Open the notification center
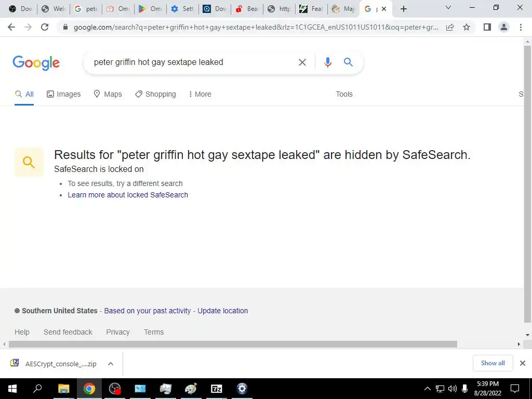Image resolution: width=532 pixels, height=399 pixels. pyautogui.click(x=515, y=389)
